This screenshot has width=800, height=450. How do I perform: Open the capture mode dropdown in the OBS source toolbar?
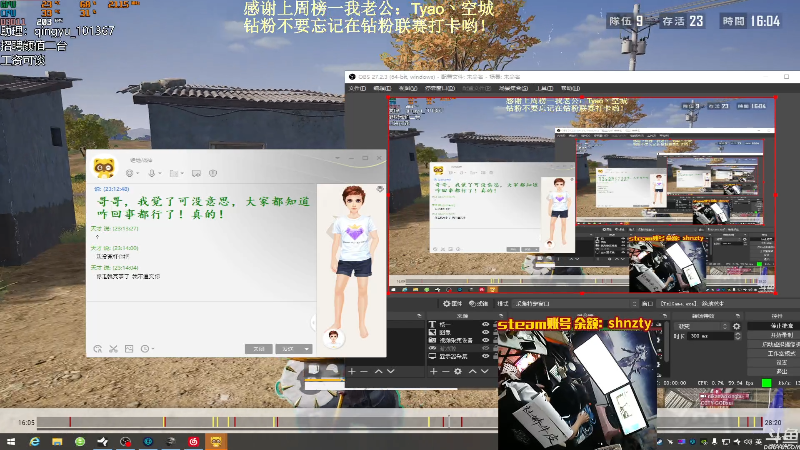tap(577, 304)
